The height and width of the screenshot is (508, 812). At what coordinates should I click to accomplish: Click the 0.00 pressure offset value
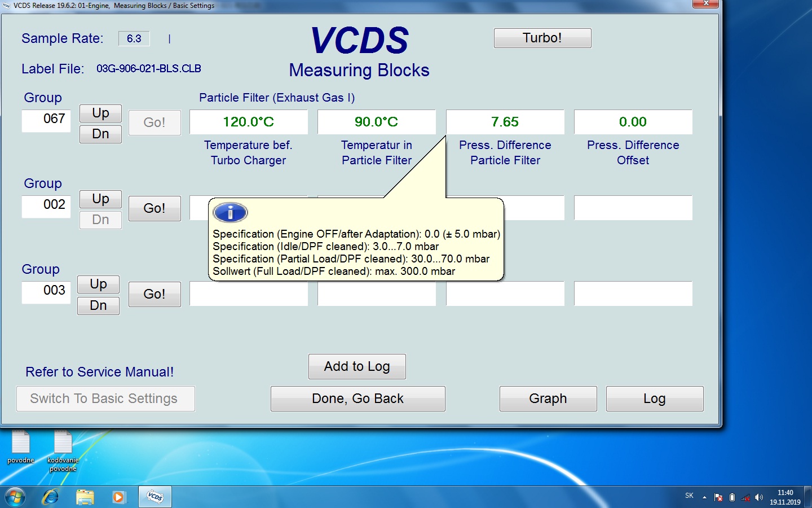coord(633,122)
